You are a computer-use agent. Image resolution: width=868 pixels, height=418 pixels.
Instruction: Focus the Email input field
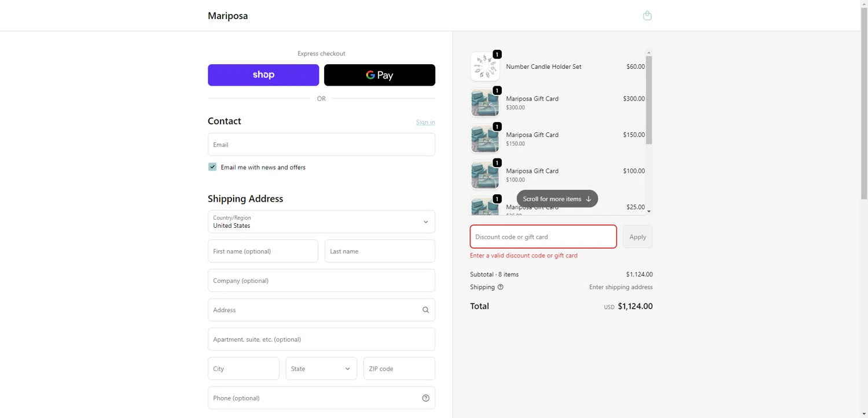point(321,145)
